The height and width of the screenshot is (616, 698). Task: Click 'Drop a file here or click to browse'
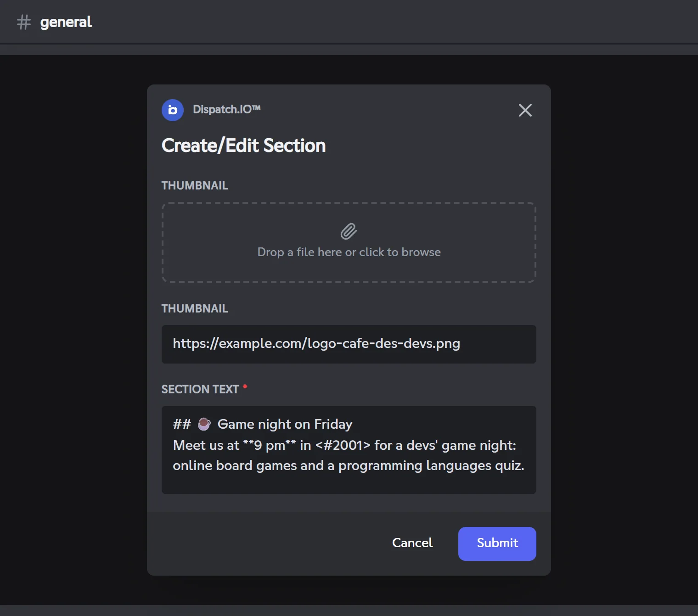(x=349, y=252)
